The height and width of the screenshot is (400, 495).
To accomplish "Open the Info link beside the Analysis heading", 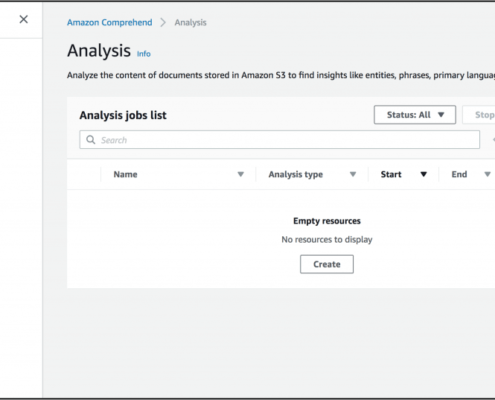I will point(144,54).
